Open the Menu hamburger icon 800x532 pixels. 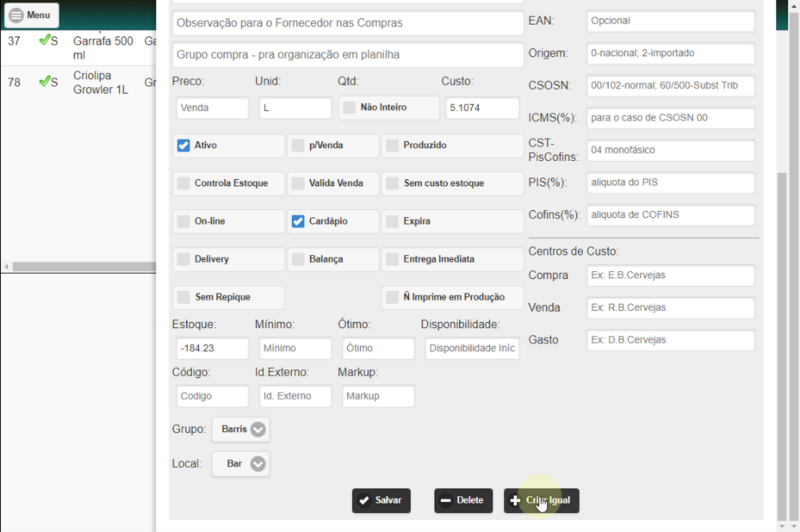[16, 15]
